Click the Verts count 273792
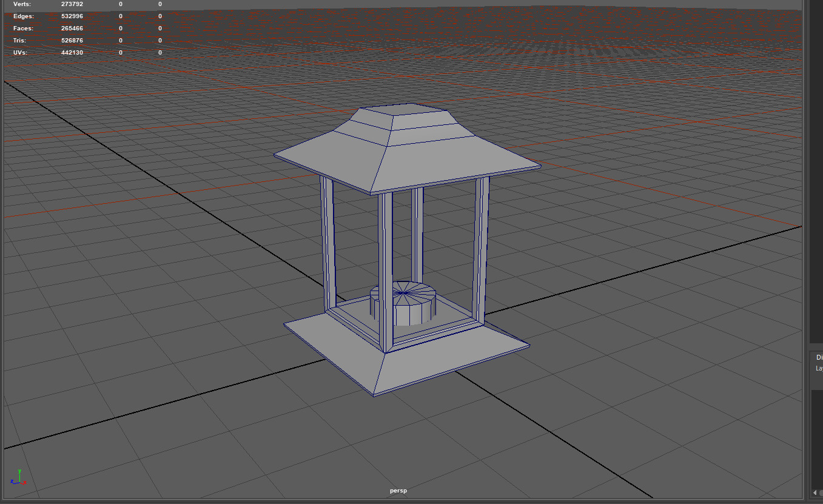 tap(72, 4)
